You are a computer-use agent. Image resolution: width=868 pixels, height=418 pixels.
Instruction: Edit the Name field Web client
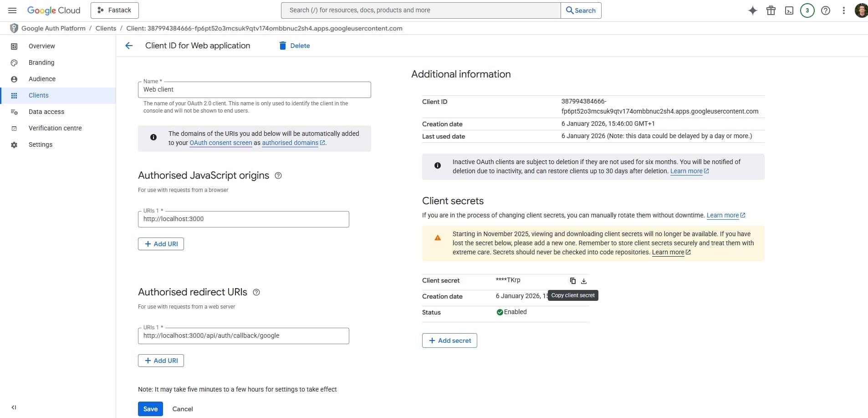[x=254, y=90]
